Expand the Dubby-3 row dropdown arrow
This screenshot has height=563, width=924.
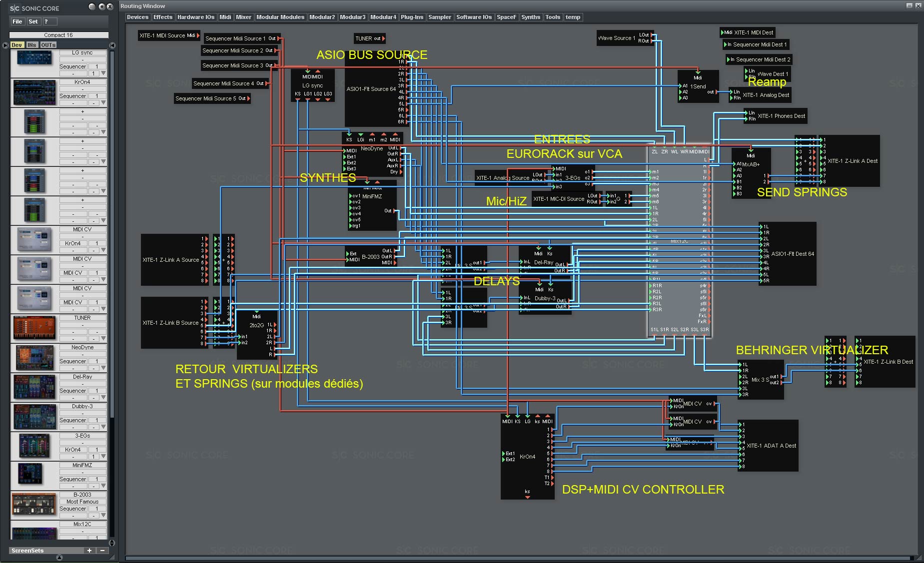point(103,427)
